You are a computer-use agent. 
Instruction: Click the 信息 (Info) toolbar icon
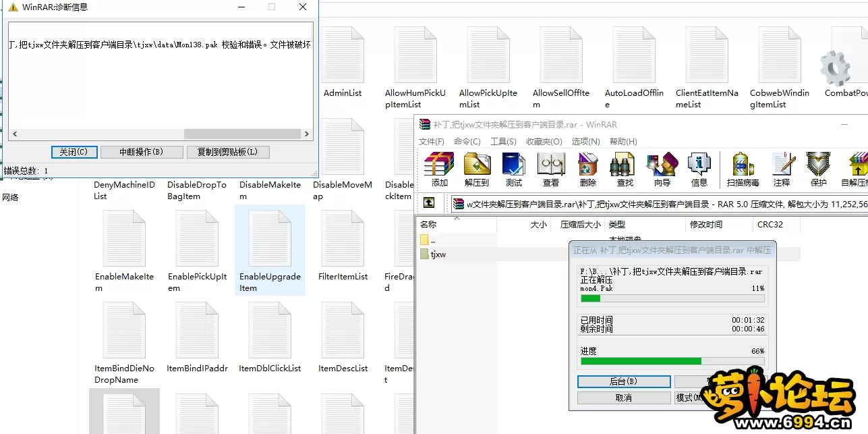[x=699, y=169]
